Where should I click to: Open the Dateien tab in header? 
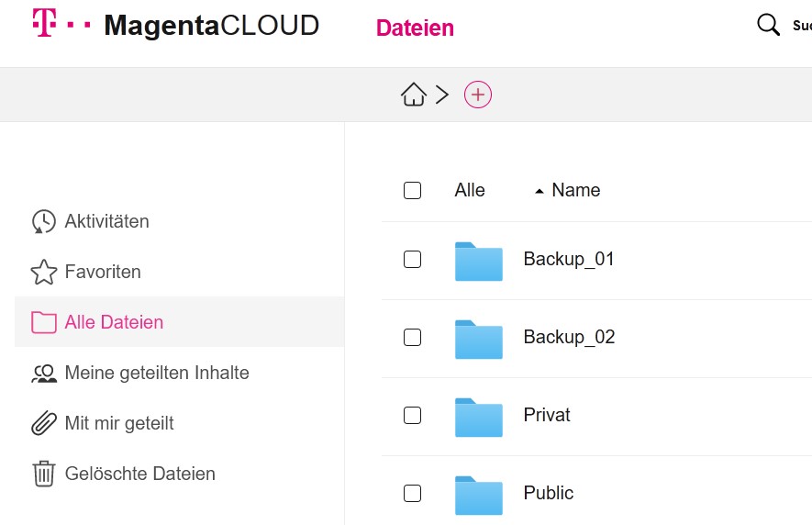point(415,28)
